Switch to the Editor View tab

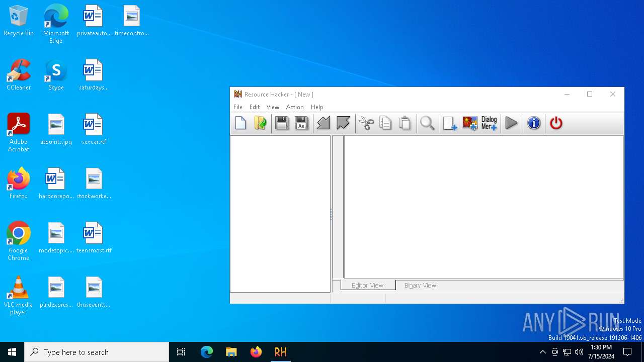[x=368, y=285]
